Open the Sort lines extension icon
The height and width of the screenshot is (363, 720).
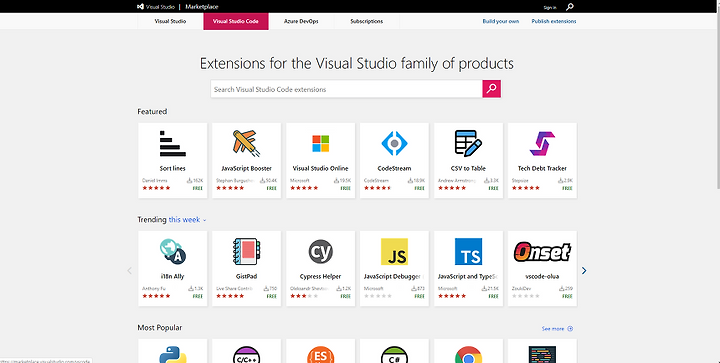(173, 144)
